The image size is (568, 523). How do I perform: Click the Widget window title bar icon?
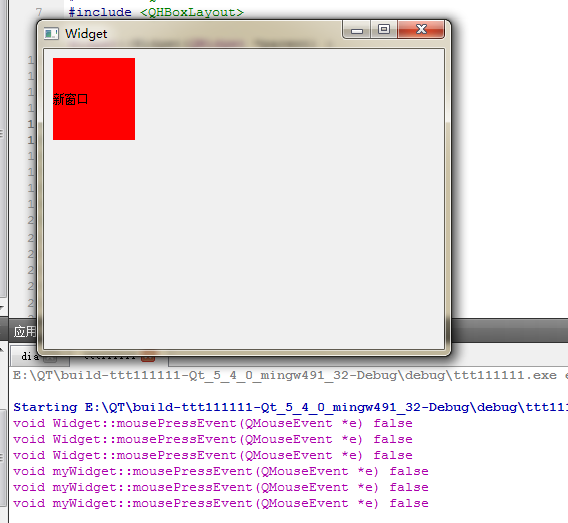51,34
